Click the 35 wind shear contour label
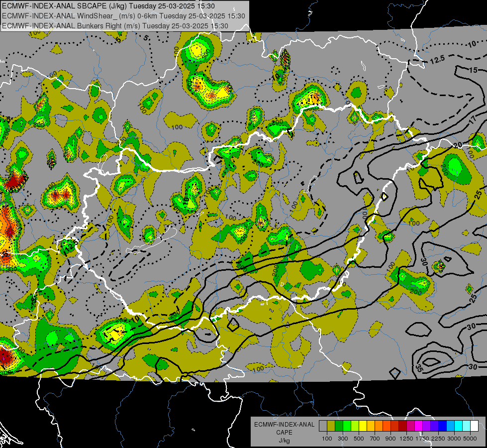487x448 pixels. tap(418, 368)
